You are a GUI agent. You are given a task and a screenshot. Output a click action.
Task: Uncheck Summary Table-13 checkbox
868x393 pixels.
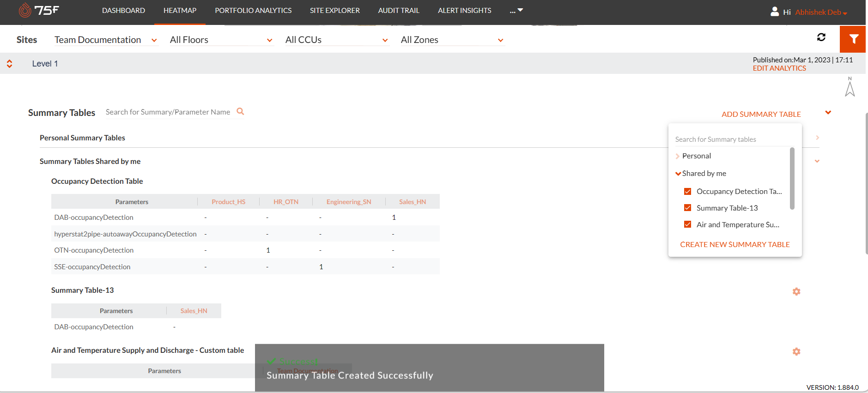click(x=687, y=208)
